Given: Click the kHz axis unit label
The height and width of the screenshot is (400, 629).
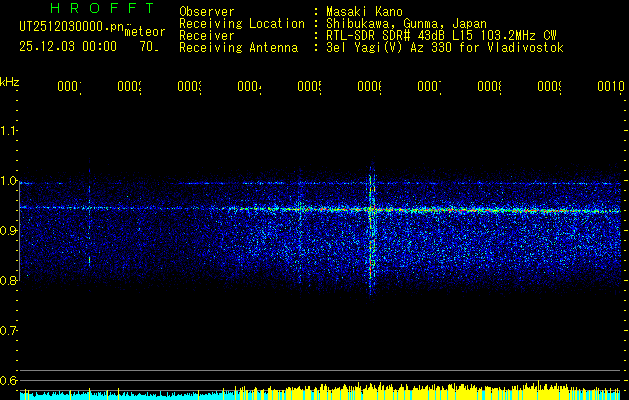Looking at the screenshot, I should click(9, 82).
